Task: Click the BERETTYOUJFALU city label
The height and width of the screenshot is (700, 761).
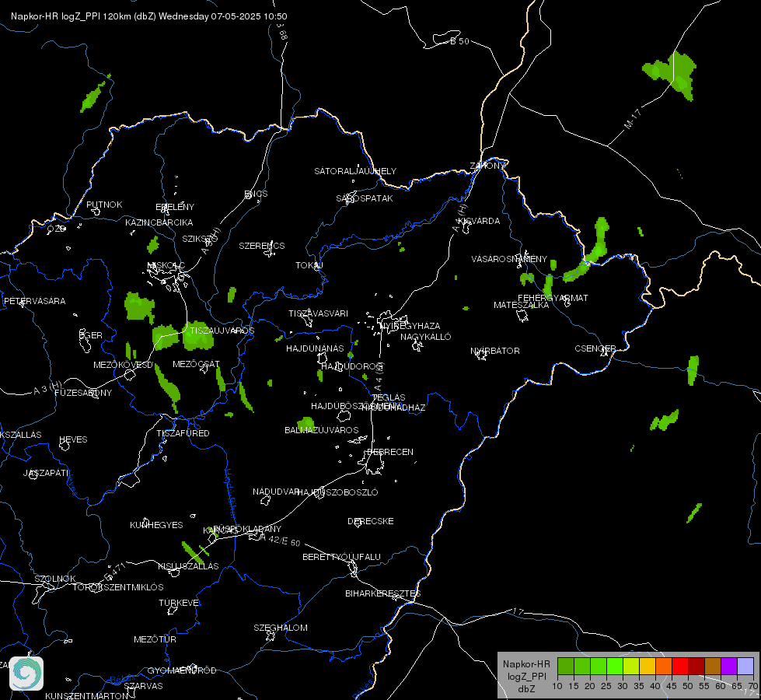Action: 342,557
